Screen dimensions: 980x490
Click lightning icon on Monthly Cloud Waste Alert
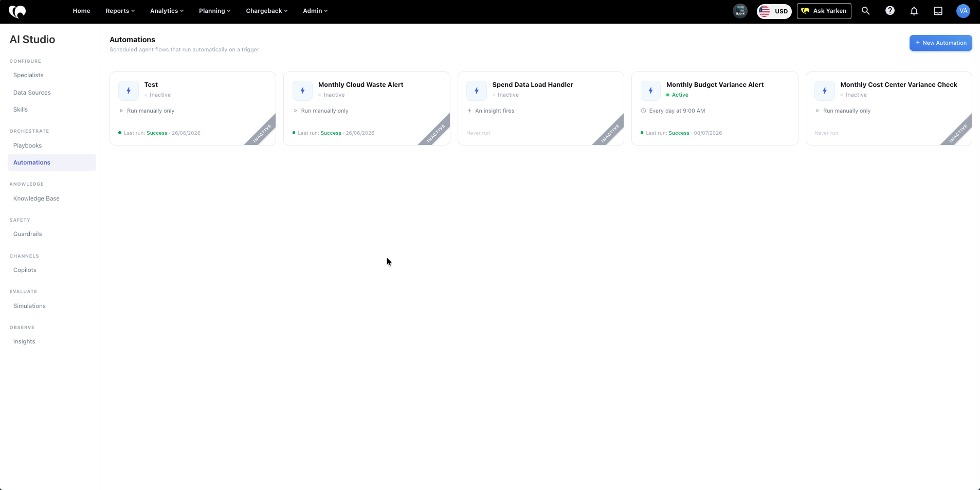[x=302, y=90]
